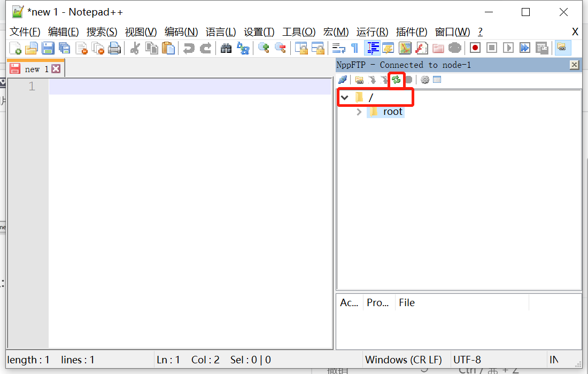Print the document using printer icon
The height and width of the screenshot is (374, 588).
tap(114, 48)
